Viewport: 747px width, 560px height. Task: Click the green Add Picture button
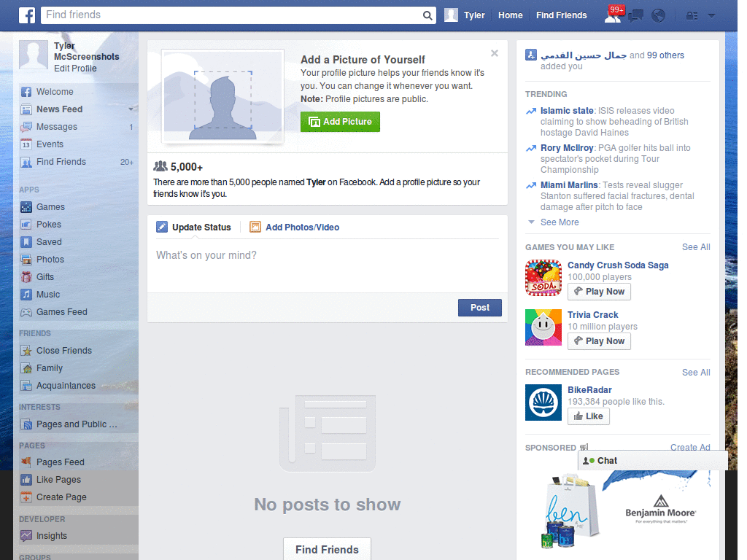point(340,122)
